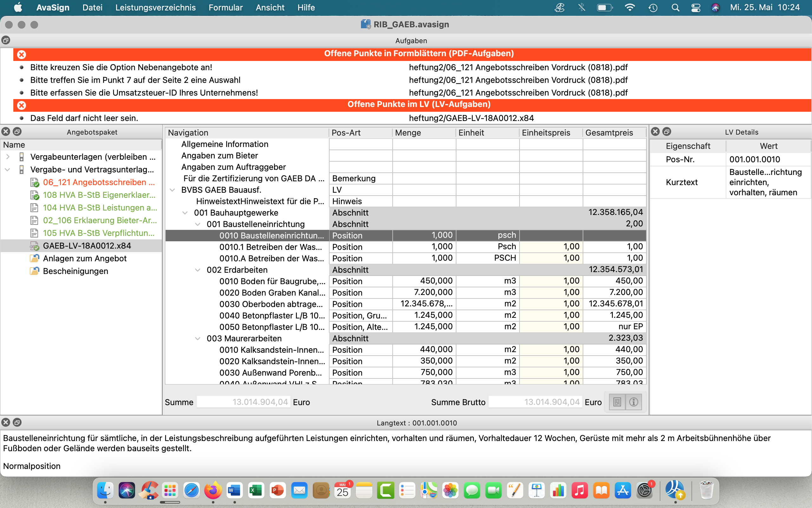Open the Wi-Fi menu bar icon
812x508 pixels.
click(x=630, y=7)
